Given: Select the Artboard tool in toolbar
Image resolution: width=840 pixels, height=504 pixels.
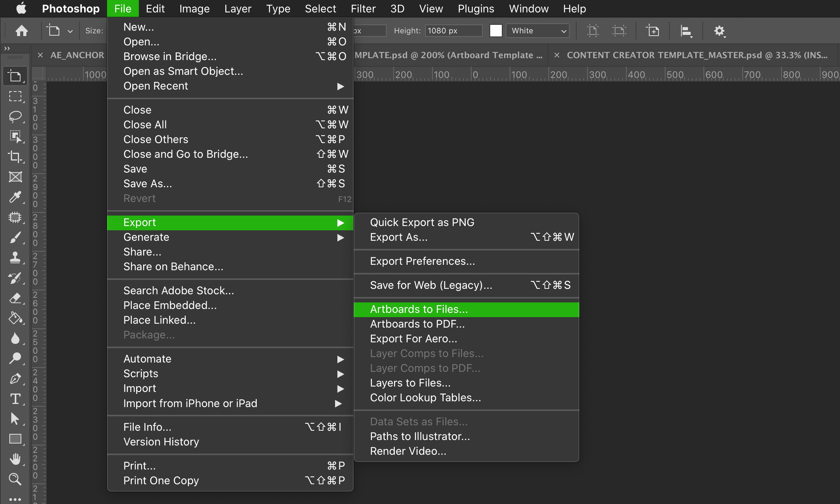Looking at the screenshot, I should tap(15, 76).
